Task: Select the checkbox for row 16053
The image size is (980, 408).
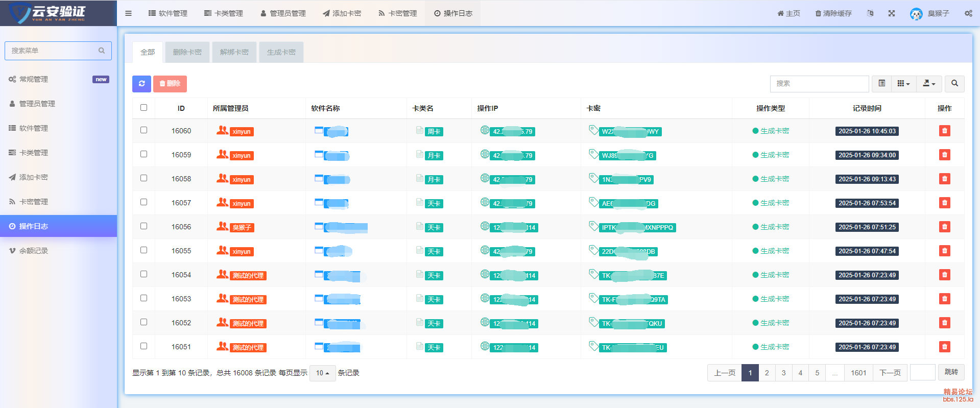Action: click(144, 298)
